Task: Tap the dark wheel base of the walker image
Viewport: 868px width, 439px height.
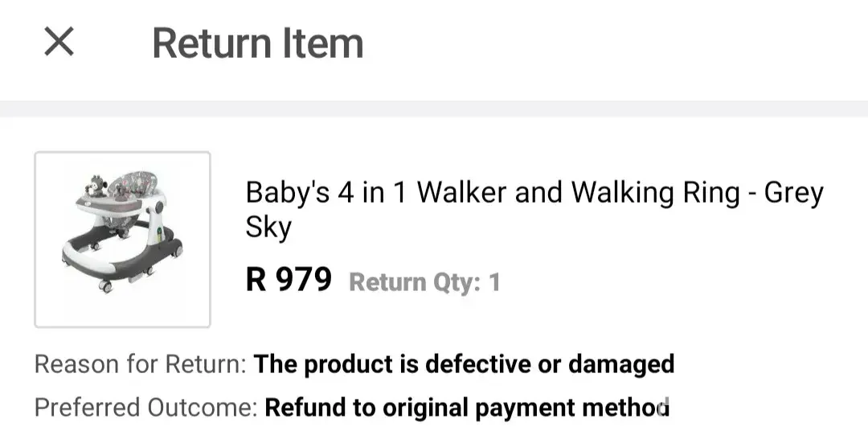Action: [121, 257]
